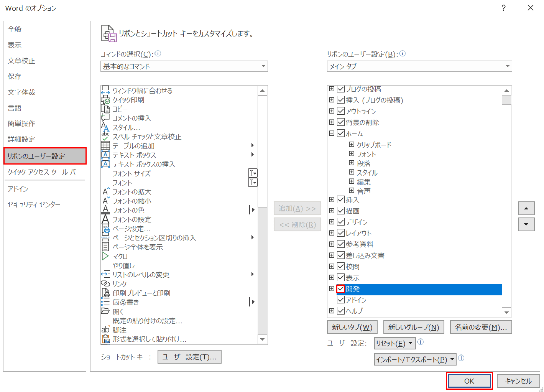The width and height of the screenshot is (544, 392).
Task: Uncheck the ホーム tab checkbox
Action: [x=340, y=133]
